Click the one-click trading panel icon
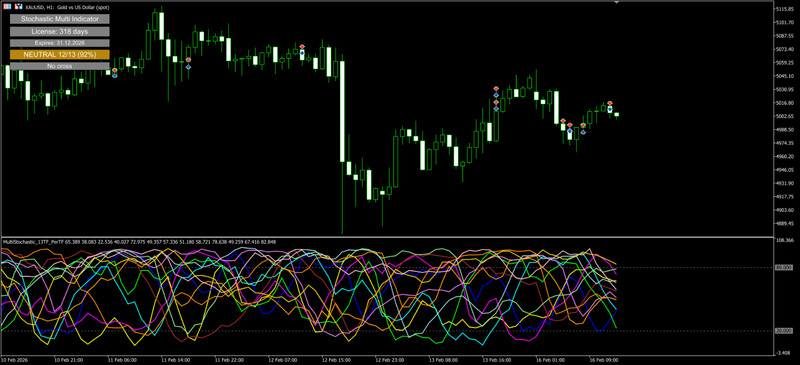 click(x=6, y=7)
